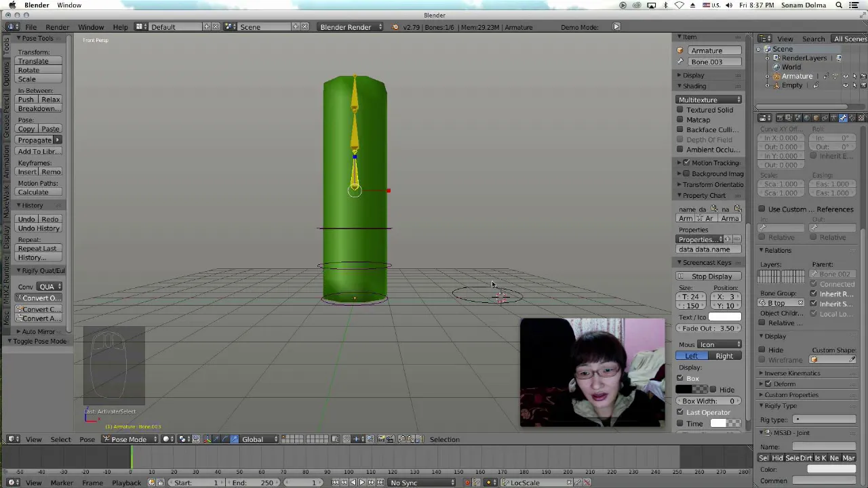This screenshot has height=488, width=868.
Task: Open the Bone properties tab icon
Action: 843,118
